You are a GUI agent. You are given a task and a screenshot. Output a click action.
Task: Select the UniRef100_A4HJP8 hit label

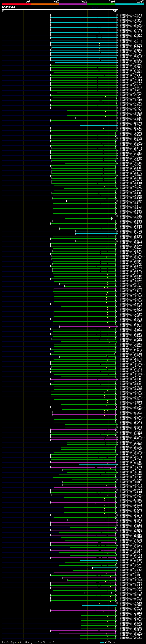(131, 603)
